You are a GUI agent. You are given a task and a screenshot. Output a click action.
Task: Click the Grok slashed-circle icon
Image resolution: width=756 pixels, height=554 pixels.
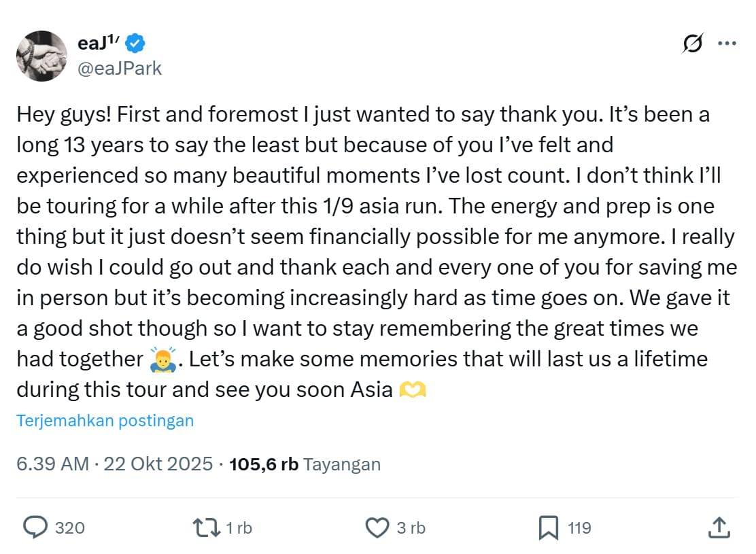[691, 44]
